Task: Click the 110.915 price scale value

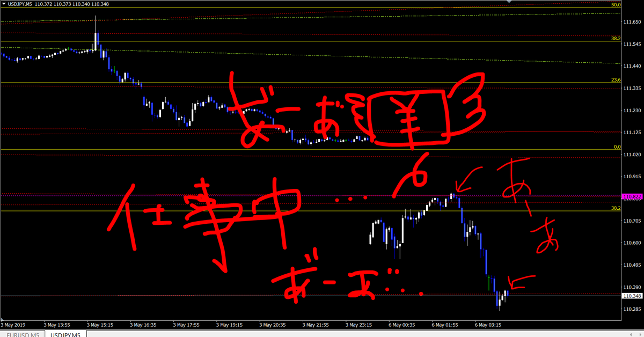Action: pyautogui.click(x=633, y=177)
